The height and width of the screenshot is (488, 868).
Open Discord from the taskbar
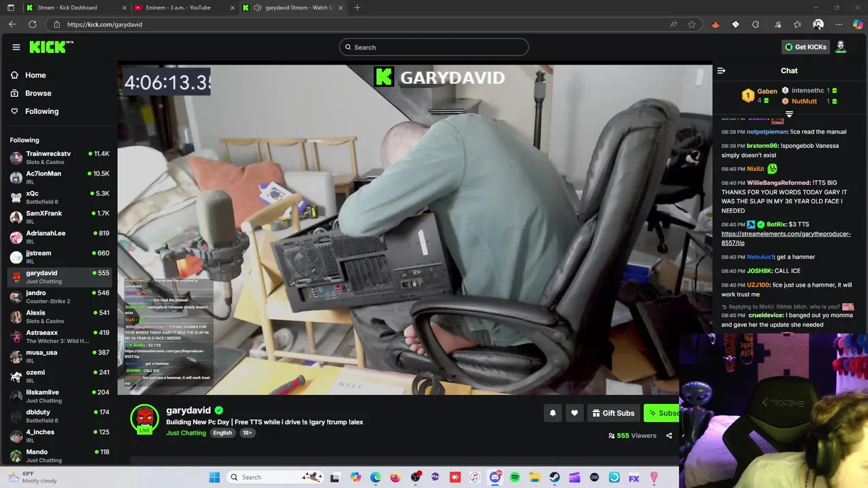click(x=495, y=477)
